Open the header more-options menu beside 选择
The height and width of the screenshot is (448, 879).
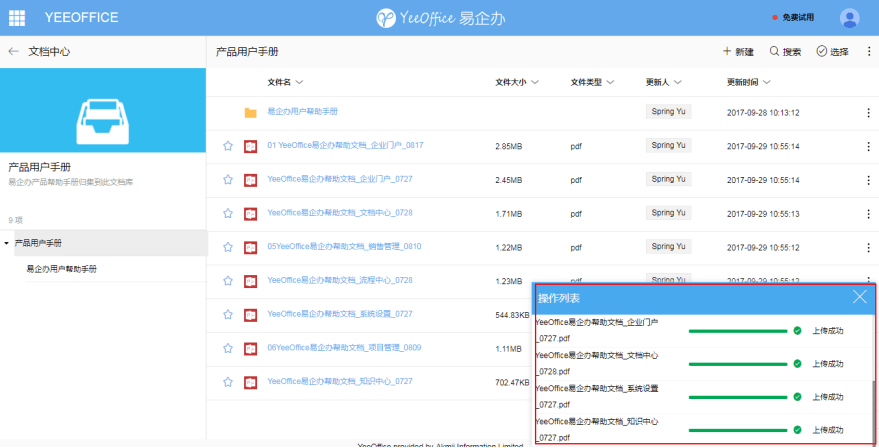coord(868,52)
